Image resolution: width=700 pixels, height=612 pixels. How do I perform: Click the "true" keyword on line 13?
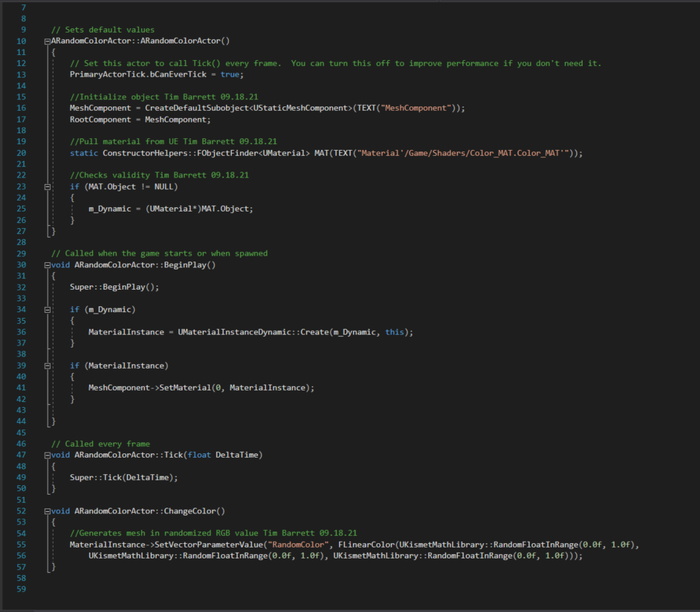[x=230, y=75]
